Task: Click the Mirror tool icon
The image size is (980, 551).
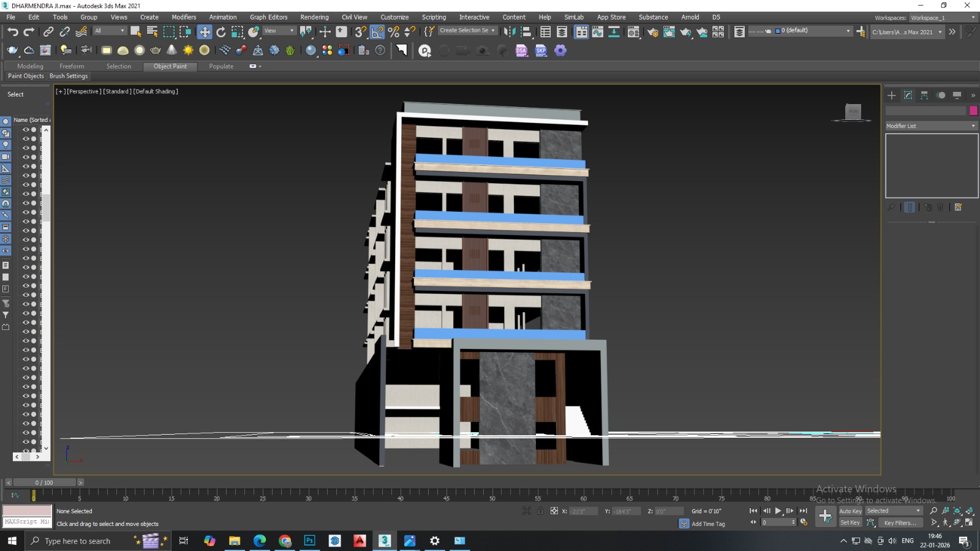Action: point(510,32)
